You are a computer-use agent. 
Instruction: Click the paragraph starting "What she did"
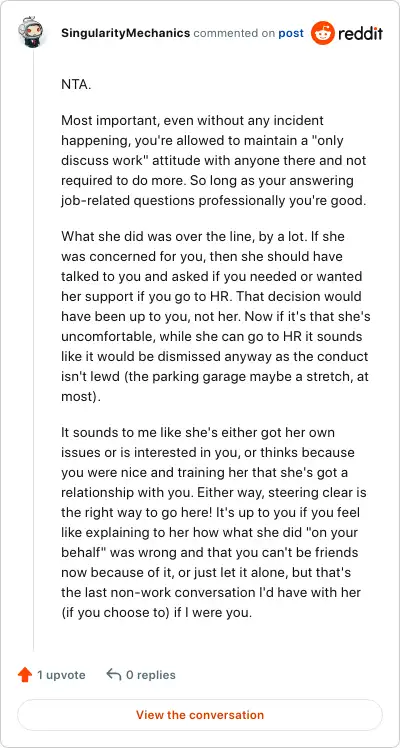click(215, 316)
